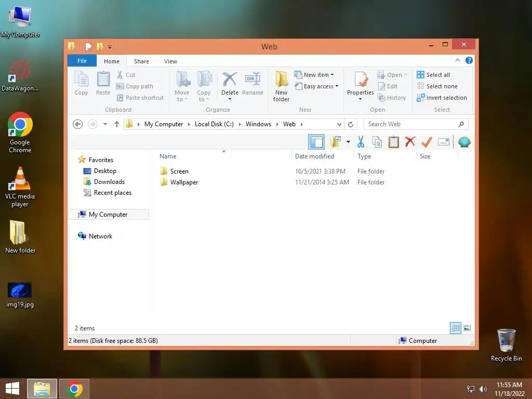Viewport: 532px width, 399px height.
Task: Click the History button in ribbon
Action: [x=392, y=98]
